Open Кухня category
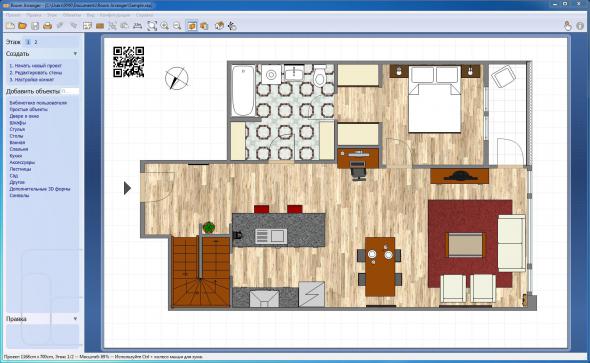 point(16,156)
